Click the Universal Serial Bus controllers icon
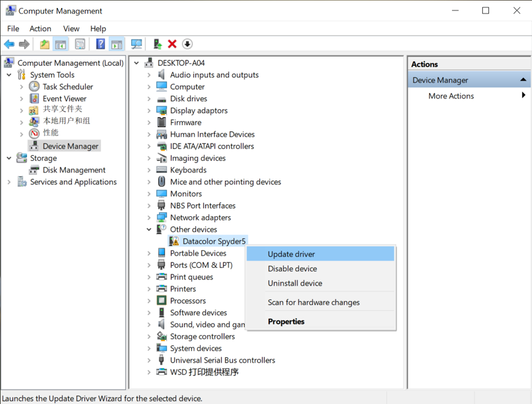 [x=161, y=360]
